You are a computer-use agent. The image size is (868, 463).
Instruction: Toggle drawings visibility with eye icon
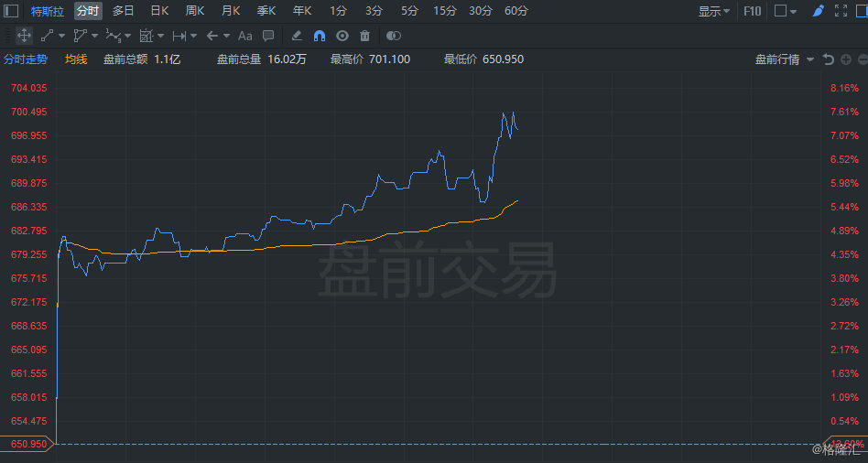click(x=342, y=36)
